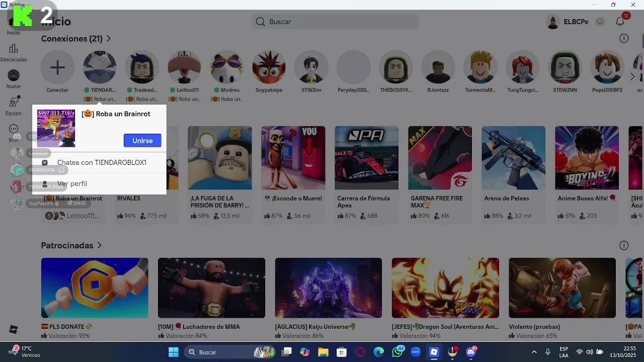Open Modreu friend avatar
644x362 pixels.
tap(226, 67)
